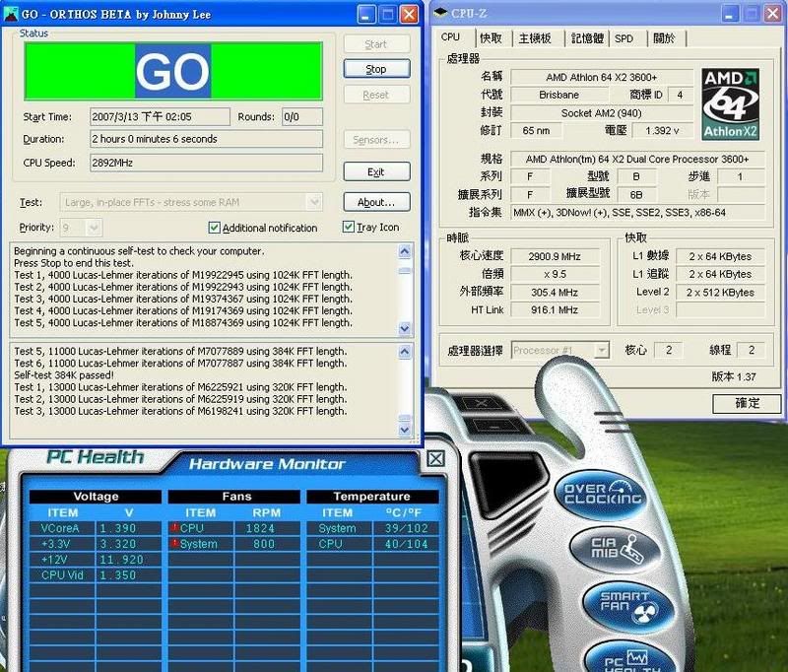Click the Exit button in Orthos
The image size is (788, 672).
point(376,171)
